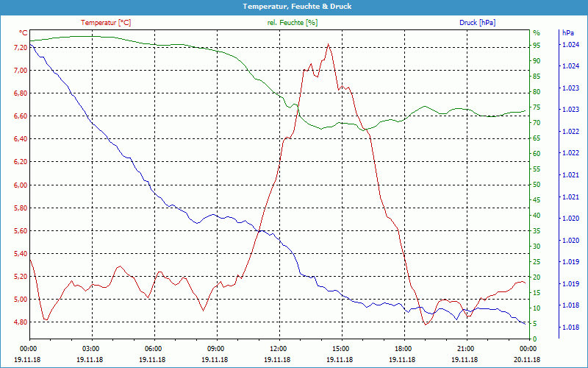Click the green % axis unit label

tap(536, 33)
